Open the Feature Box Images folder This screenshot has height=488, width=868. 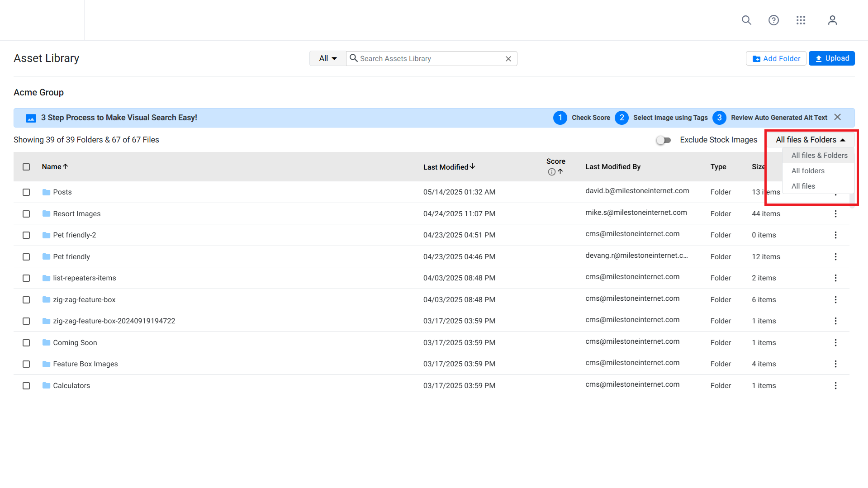pyautogui.click(x=85, y=364)
